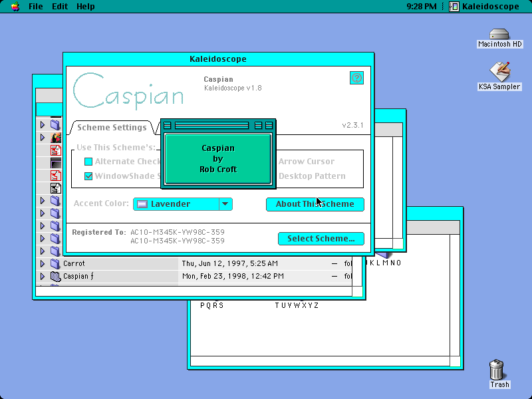This screenshot has height=399, width=532.
Task: Click the date Mon, Feb 23, 1998, 12:42 PM
Action: tap(233, 276)
